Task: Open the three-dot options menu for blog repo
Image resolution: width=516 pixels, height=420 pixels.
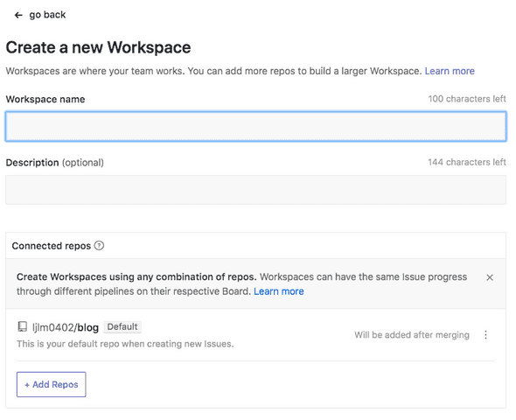Action: click(x=485, y=335)
